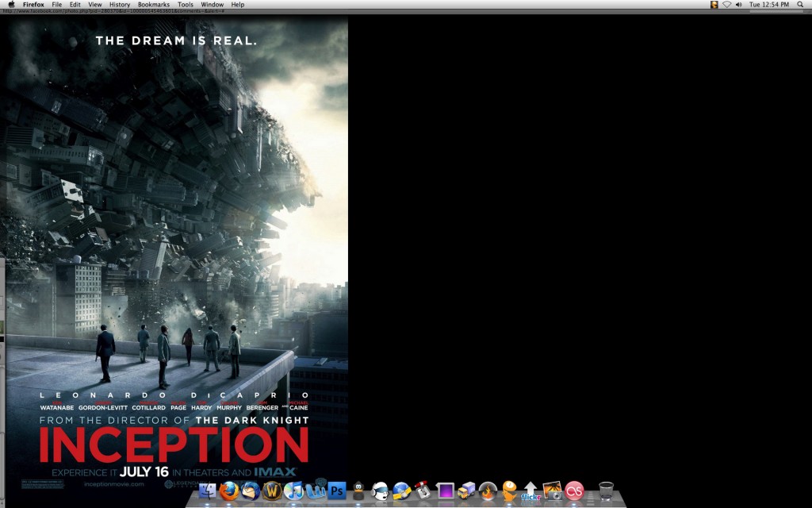Click the Tue 12:54 PM clock
Screen dimensions: 812x508
[x=769, y=4]
